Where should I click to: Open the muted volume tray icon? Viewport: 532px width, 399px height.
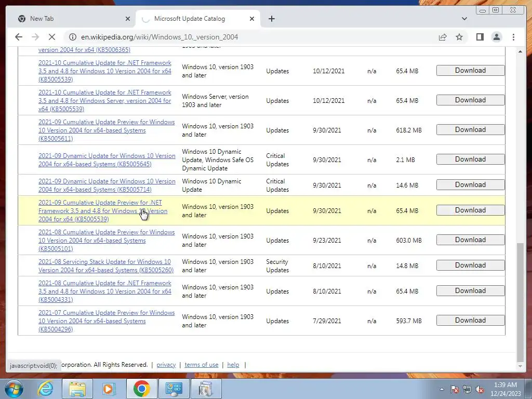click(x=480, y=389)
